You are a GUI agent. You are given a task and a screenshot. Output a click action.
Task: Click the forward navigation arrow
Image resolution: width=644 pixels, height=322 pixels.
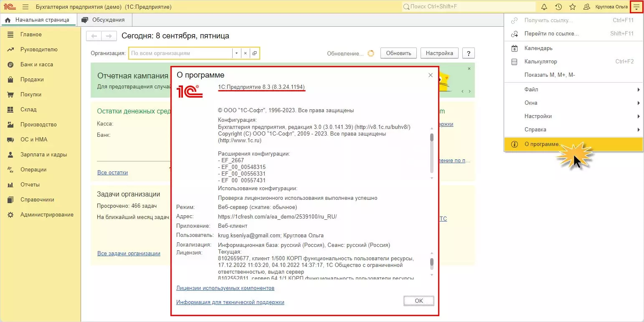pos(109,36)
